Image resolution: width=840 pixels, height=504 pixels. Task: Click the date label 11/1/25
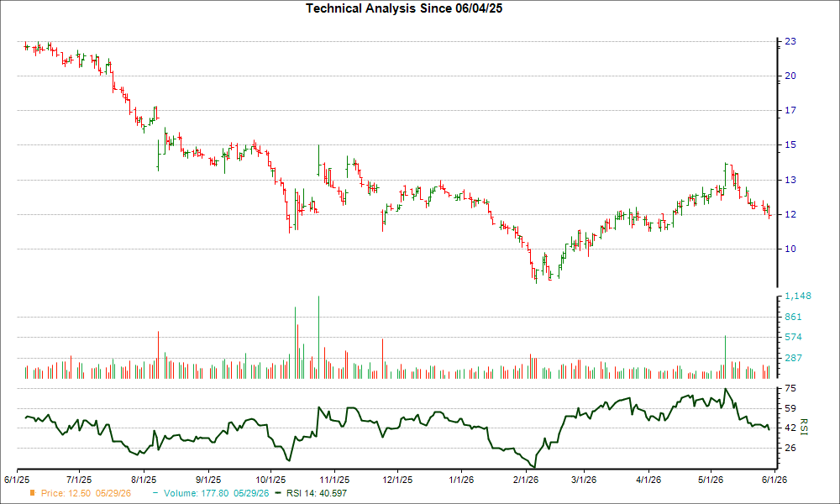pos(334,480)
